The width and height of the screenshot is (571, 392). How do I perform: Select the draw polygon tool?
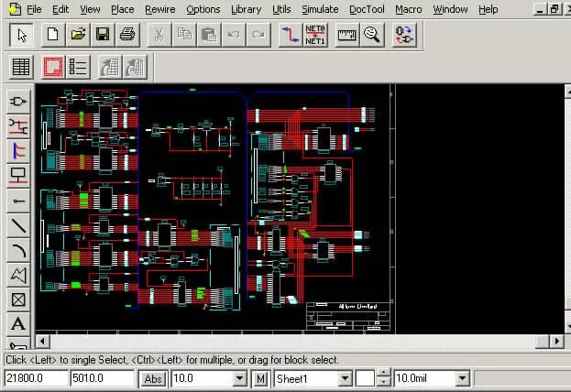coord(18,275)
